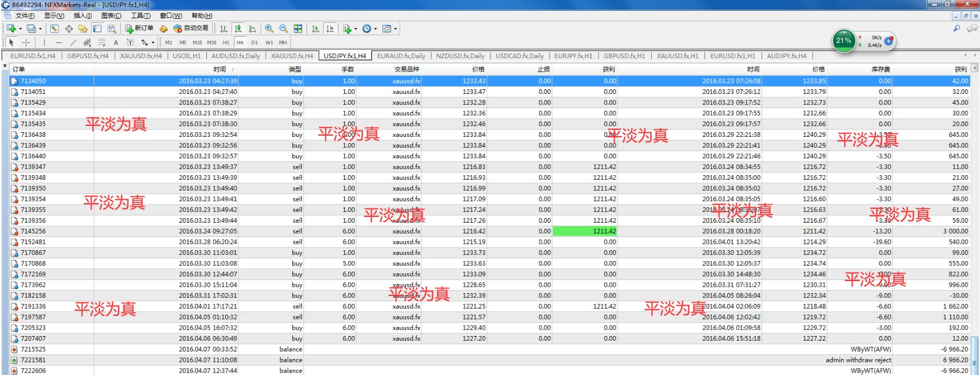980x375 pixels.
Task: Click the New Order (新订单) toolbar button
Action: pyautogui.click(x=140, y=28)
